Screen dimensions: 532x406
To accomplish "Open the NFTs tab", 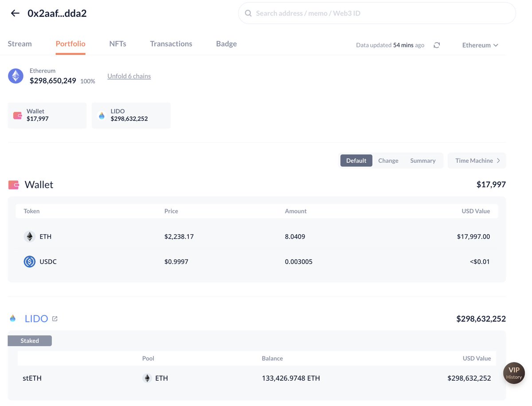I will [x=117, y=43].
